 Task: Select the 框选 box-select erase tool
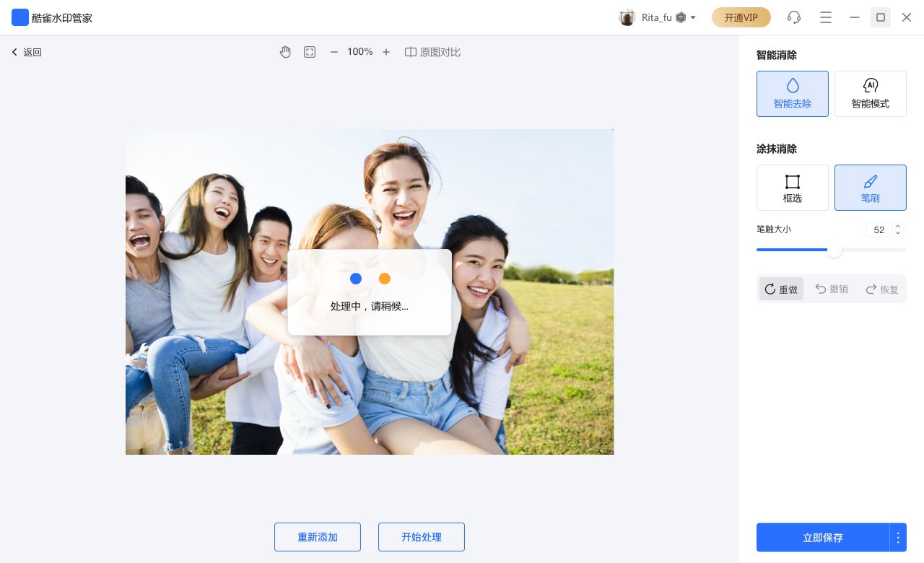pyautogui.click(x=793, y=188)
